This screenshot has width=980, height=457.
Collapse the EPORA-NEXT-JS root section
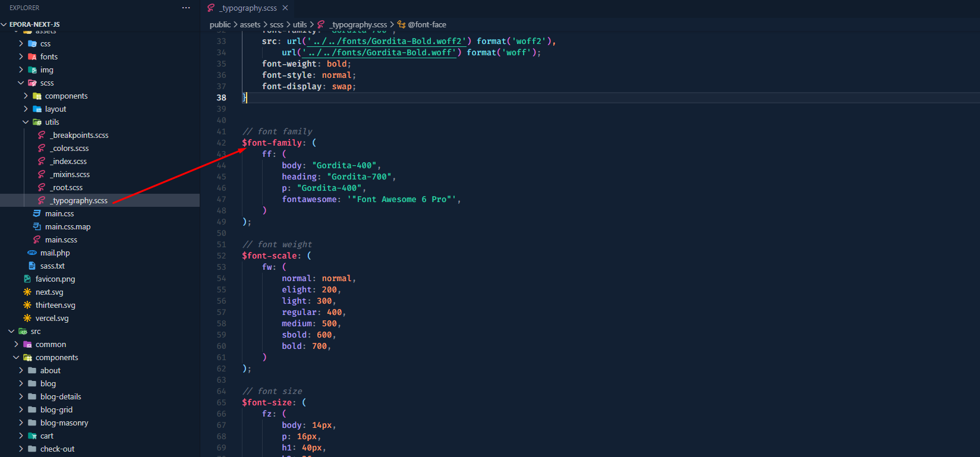pos(4,24)
